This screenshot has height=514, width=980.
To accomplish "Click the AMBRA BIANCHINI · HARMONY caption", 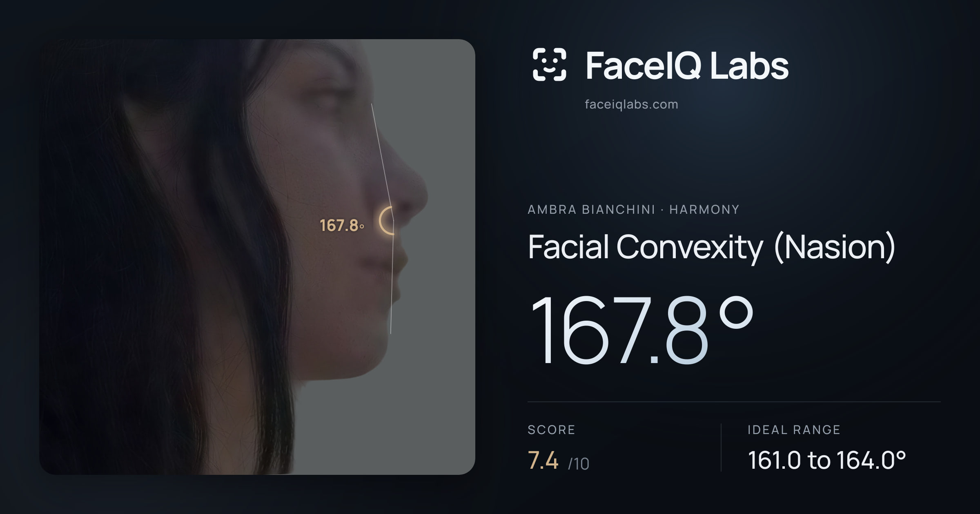I will (633, 210).
